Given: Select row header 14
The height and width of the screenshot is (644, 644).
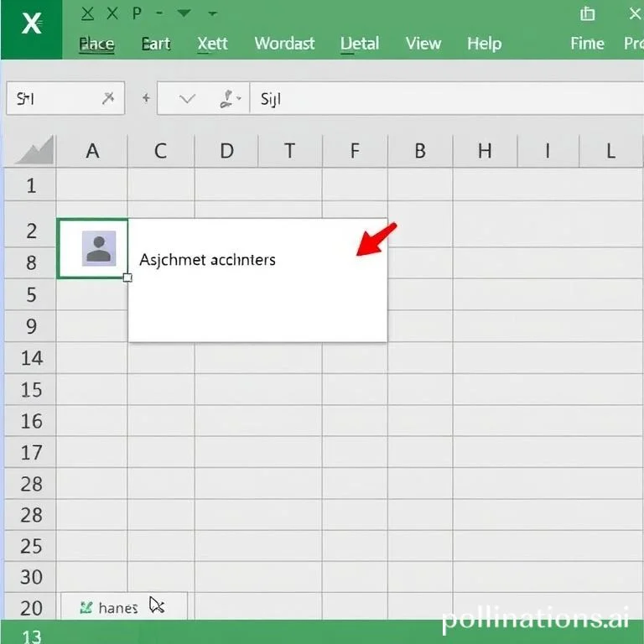Looking at the screenshot, I should coord(31,358).
